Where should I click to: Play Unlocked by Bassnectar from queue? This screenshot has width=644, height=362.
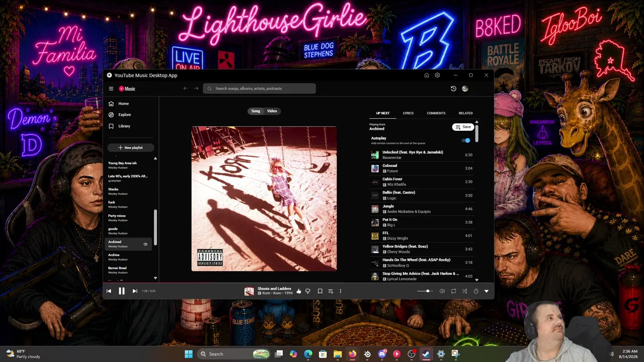point(422,155)
